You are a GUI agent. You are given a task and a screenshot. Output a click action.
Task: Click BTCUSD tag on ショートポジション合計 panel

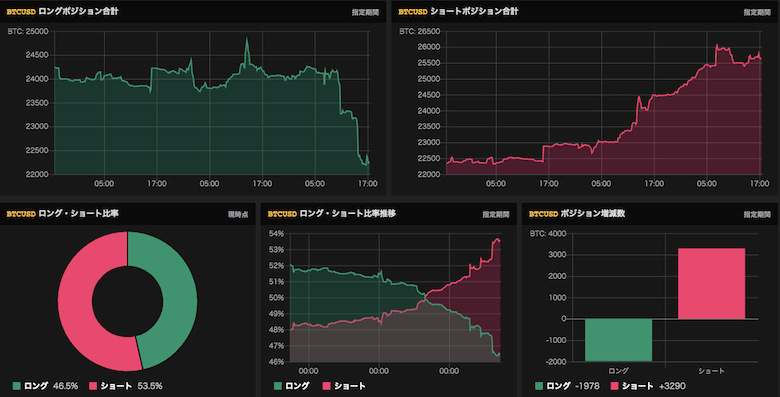click(x=413, y=12)
